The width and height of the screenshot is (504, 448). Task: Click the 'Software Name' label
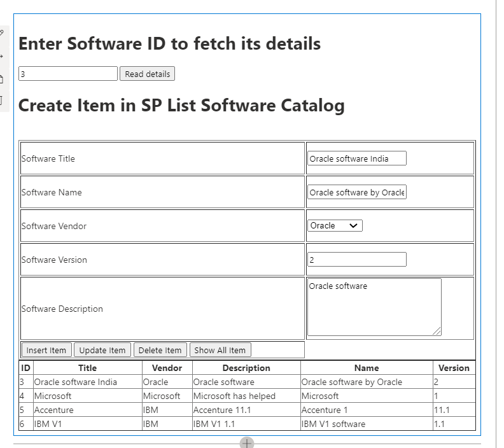tap(52, 193)
